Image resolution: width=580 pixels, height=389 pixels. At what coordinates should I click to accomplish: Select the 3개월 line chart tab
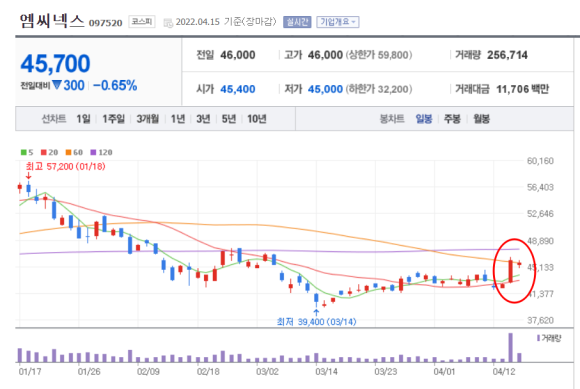tap(148, 119)
